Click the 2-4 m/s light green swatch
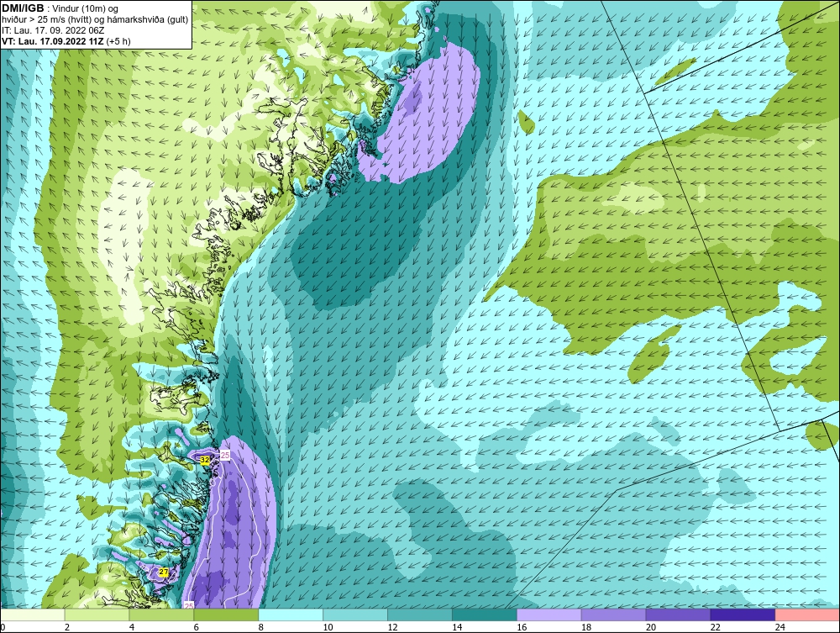This screenshot has height=633, width=840. [x=97, y=615]
